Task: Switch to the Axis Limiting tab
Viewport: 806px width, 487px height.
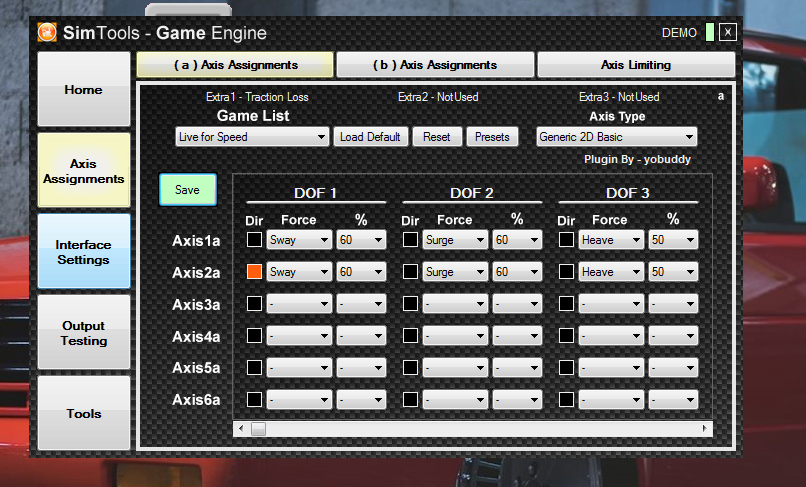Action: point(636,65)
